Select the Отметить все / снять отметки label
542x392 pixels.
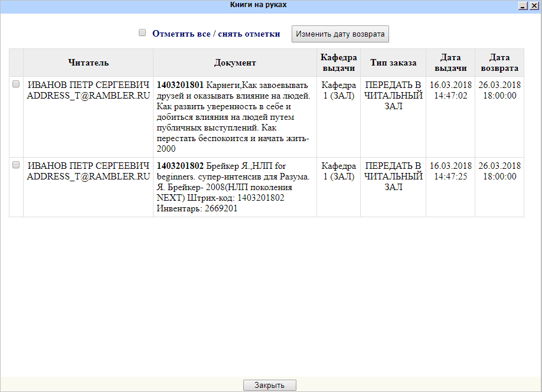tap(216, 33)
